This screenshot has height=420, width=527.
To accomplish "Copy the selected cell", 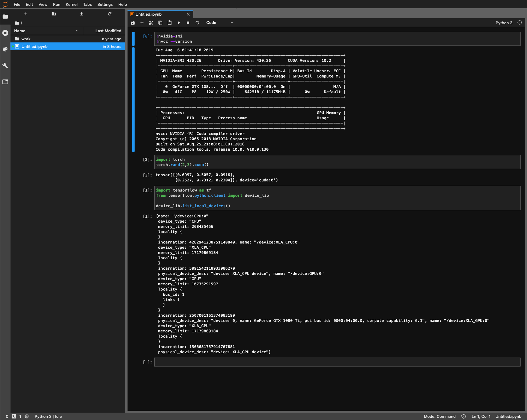I will click(x=160, y=23).
